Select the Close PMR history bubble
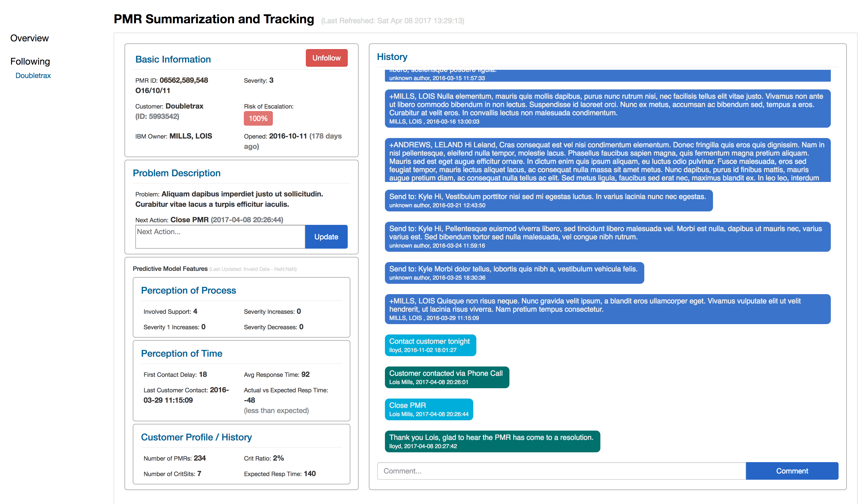The image size is (868, 504). 429,409
